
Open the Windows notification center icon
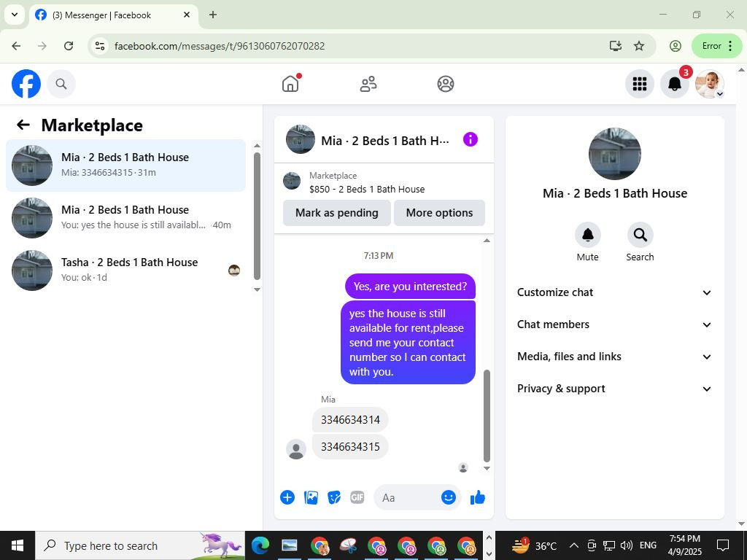[723, 545]
